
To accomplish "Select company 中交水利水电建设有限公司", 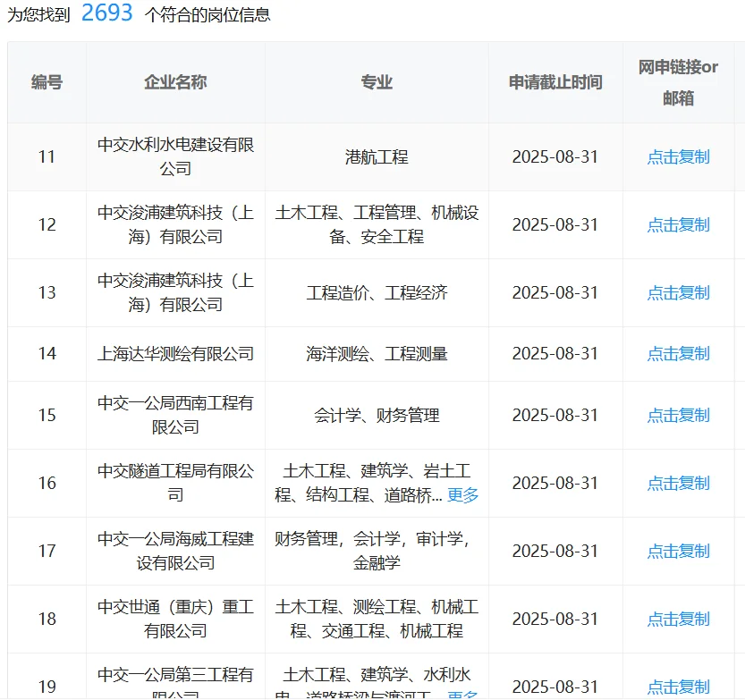I will [x=175, y=157].
